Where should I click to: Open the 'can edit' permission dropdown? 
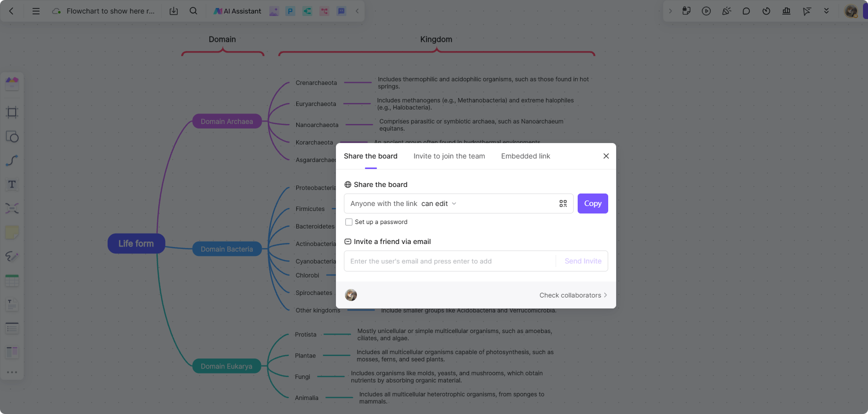439,203
